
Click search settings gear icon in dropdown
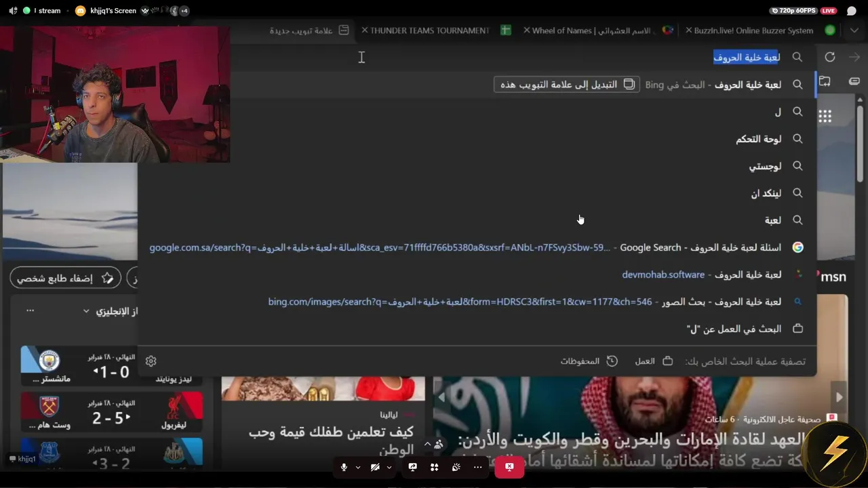click(151, 361)
